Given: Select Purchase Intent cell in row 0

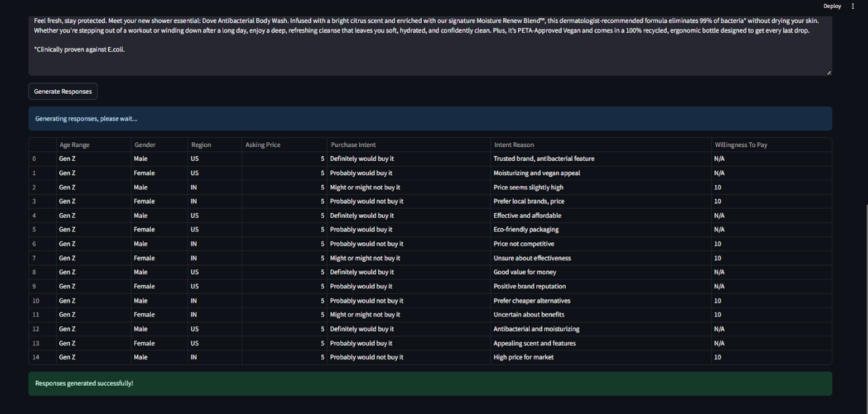Looking at the screenshot, I should click(408, 159).
